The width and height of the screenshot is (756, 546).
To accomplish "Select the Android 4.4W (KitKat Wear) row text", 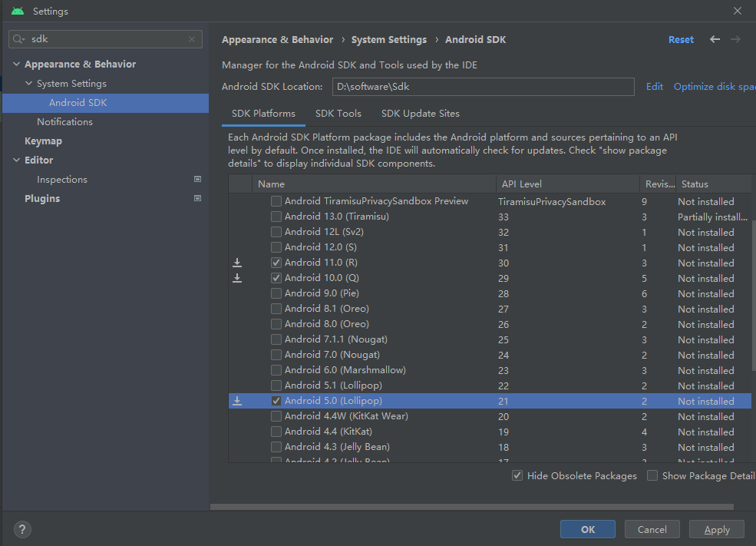I will [x=346, y=416].
